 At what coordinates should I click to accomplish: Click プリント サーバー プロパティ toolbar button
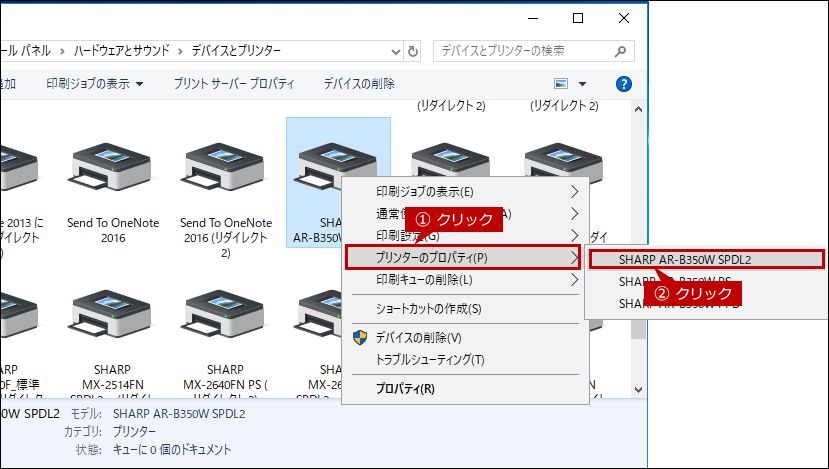click(x=234, y=84)
